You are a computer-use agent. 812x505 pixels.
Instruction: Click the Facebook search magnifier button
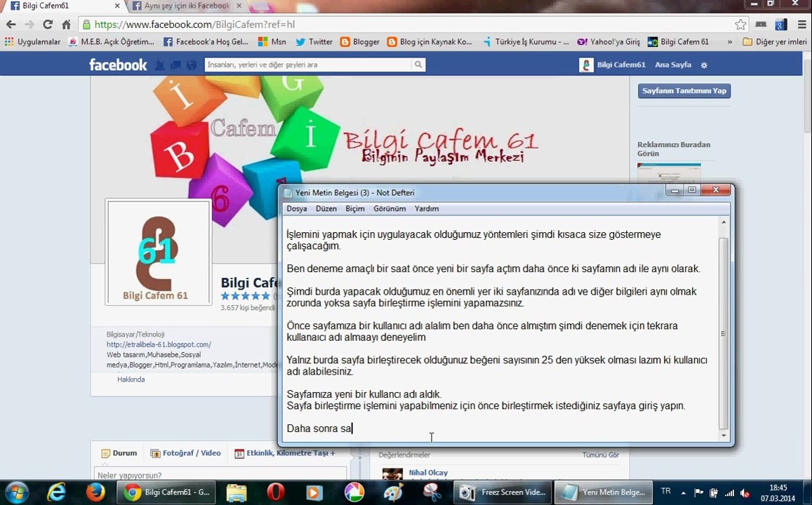click(418, 65)
